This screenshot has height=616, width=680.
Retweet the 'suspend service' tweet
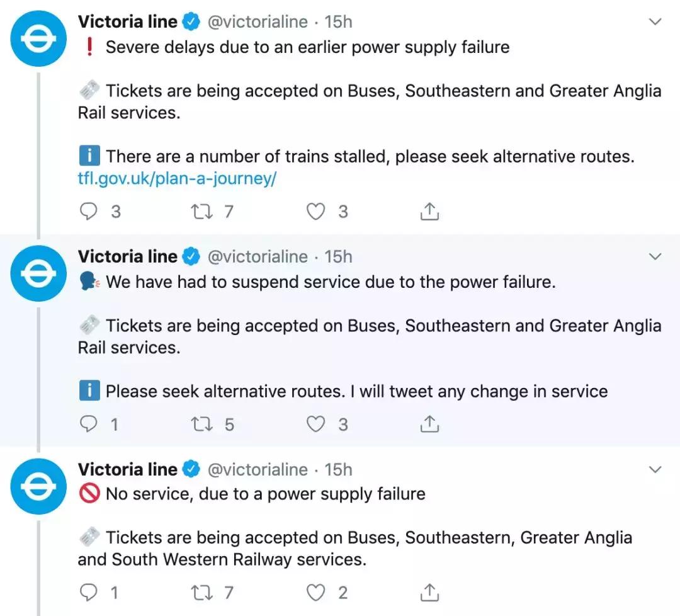pyautogui.click(x=202, y=425)
